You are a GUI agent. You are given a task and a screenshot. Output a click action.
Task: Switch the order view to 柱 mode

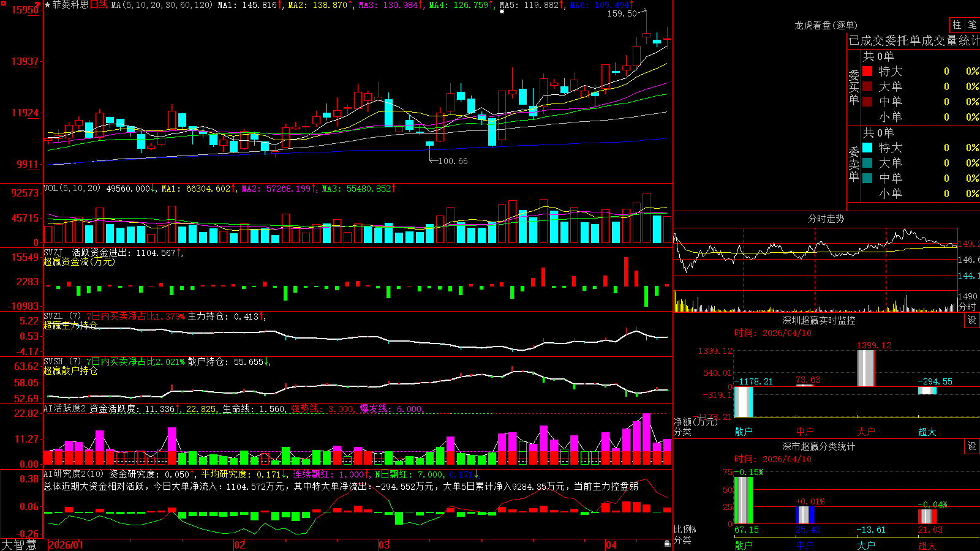click(957, 24)
